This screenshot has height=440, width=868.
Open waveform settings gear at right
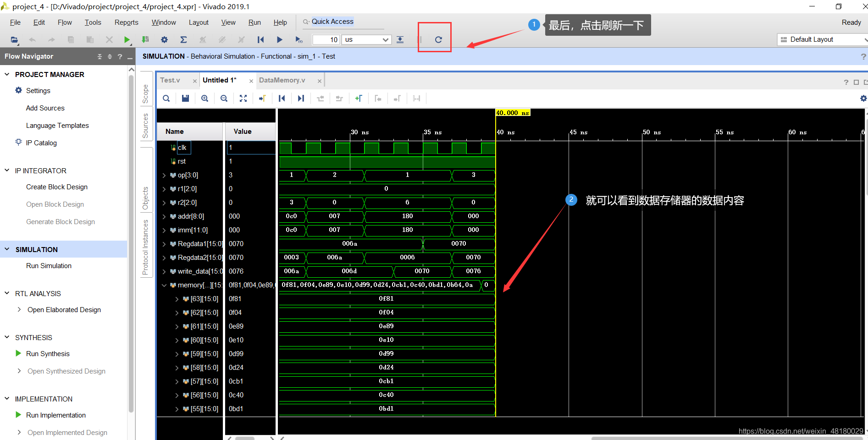point(863,98)
